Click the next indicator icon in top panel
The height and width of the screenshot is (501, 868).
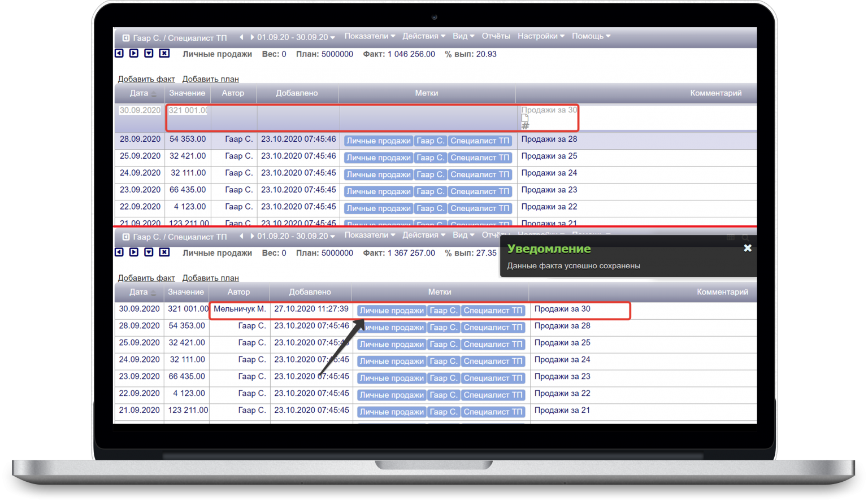tap(134, 54)
